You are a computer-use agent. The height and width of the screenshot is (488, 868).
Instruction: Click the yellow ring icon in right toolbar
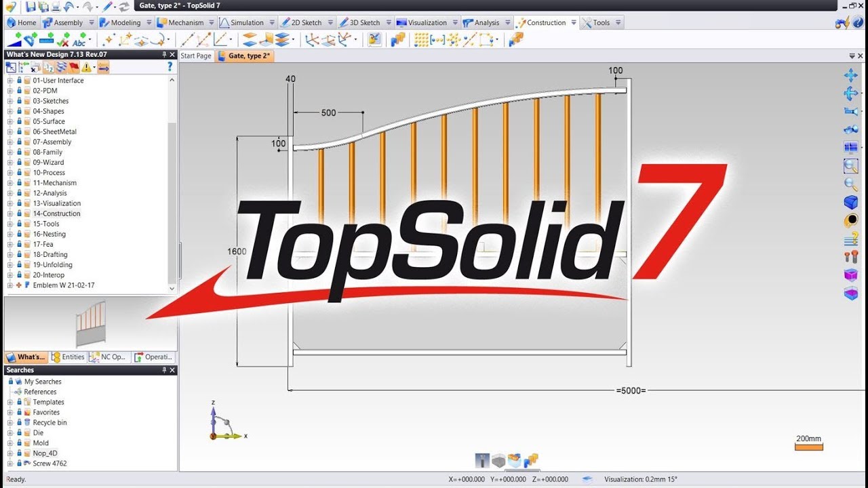coord(850,220)
